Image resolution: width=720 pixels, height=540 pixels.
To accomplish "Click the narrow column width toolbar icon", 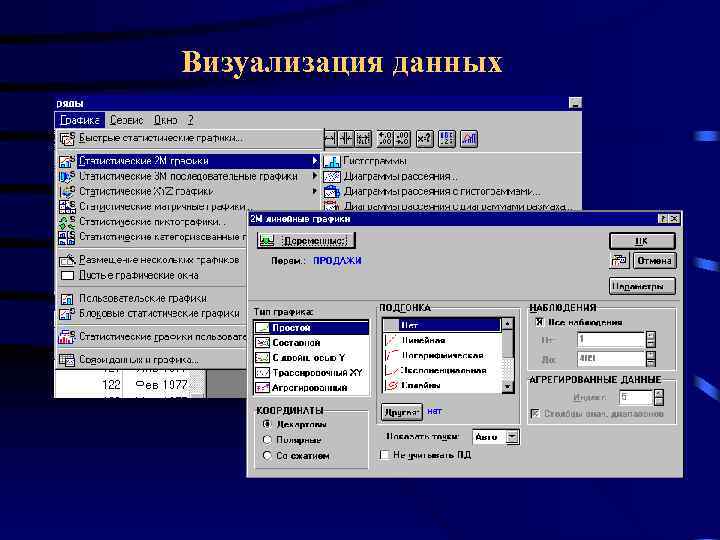I will pos(346,138).
